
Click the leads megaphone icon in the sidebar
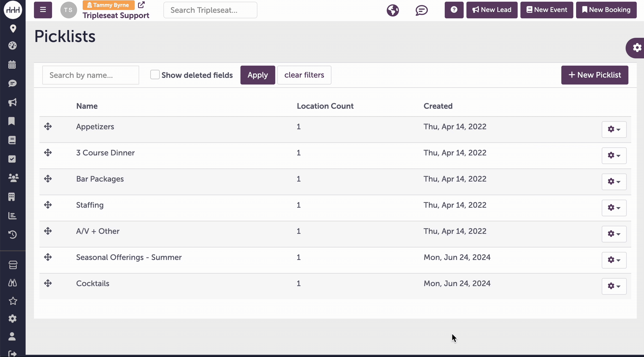click(12, 102)
